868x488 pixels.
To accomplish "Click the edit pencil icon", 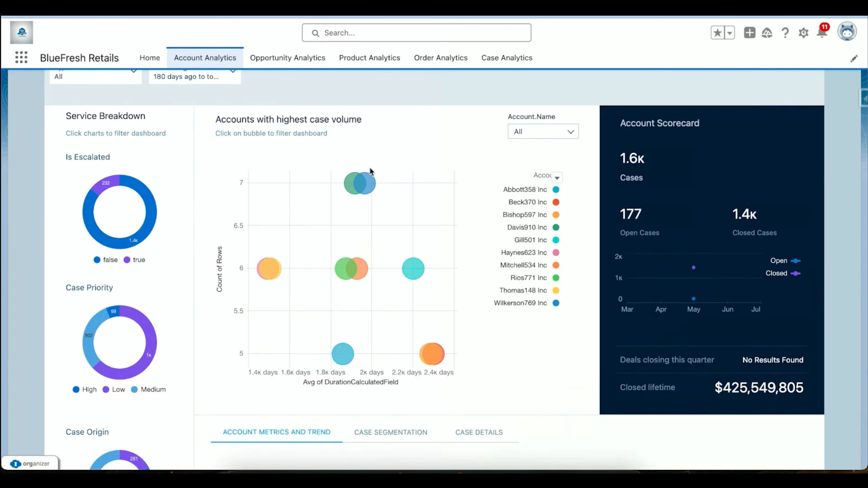I will tap(854, 58).
